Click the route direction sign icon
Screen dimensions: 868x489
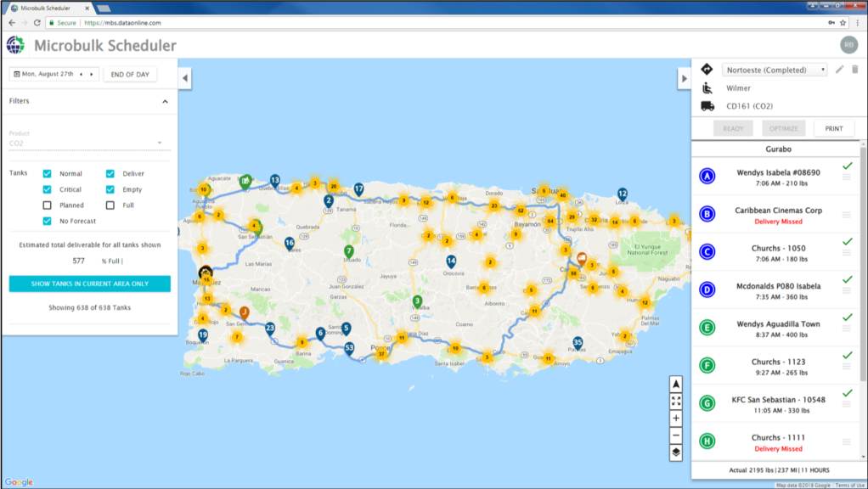[x=707, y=69]
